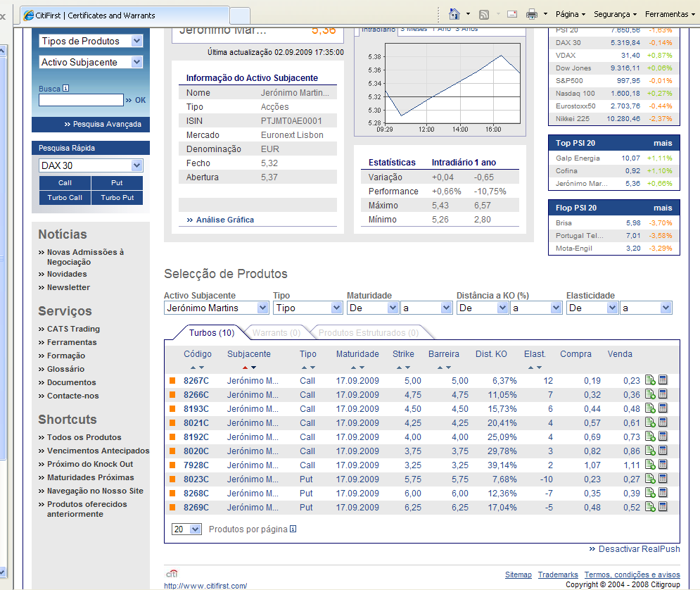This screenshot has width=700, height=590.
Task: Open calculator icon for 8020C row
Action: 663,450
